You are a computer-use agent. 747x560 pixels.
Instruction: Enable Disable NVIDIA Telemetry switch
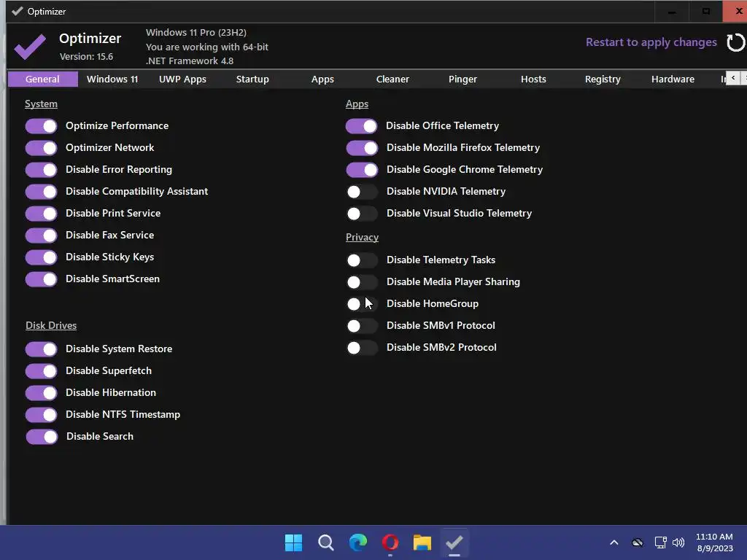click(x=362, y=192)
